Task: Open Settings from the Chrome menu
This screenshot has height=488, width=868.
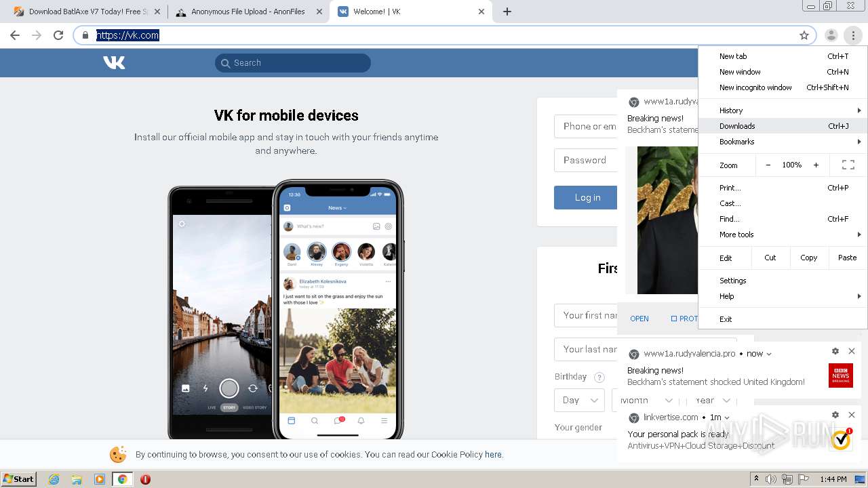Action: 783,281
